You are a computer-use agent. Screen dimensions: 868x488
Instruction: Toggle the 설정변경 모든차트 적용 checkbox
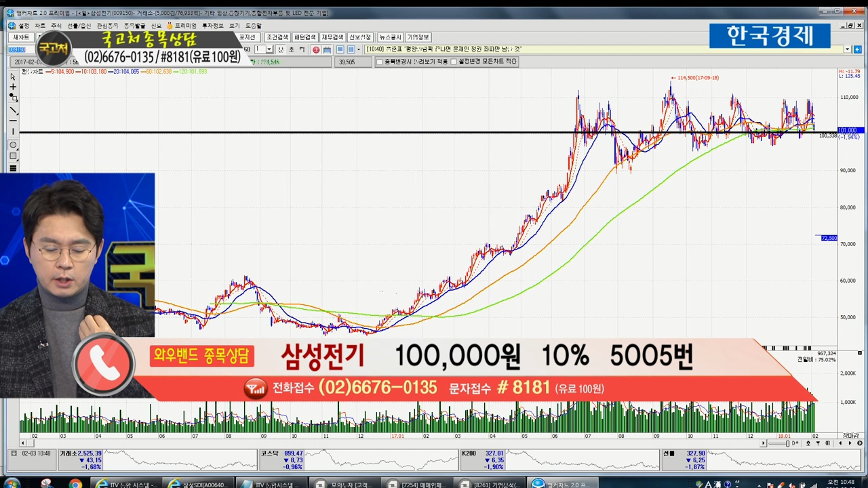[454, 62]
